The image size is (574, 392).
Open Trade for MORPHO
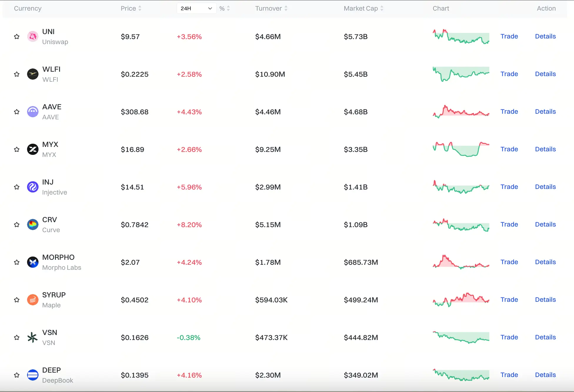[x=509, y=262]
